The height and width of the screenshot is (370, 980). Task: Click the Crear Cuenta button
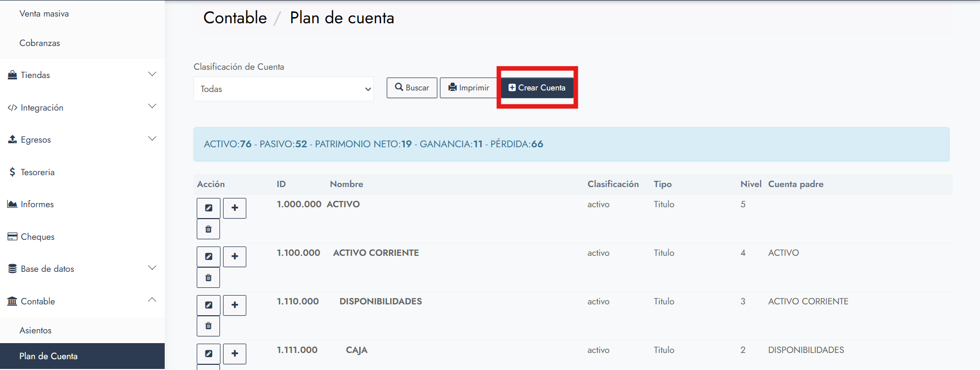pos(537,88)
